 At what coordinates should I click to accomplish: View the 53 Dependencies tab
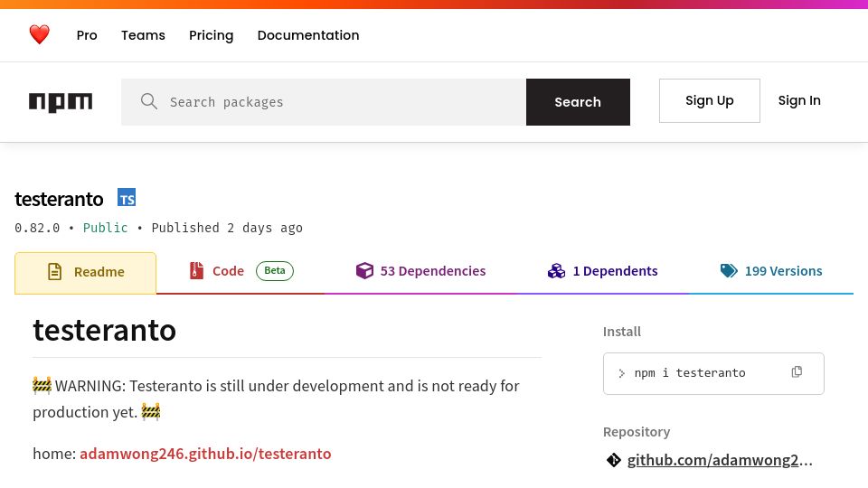(x=421, y=271)
